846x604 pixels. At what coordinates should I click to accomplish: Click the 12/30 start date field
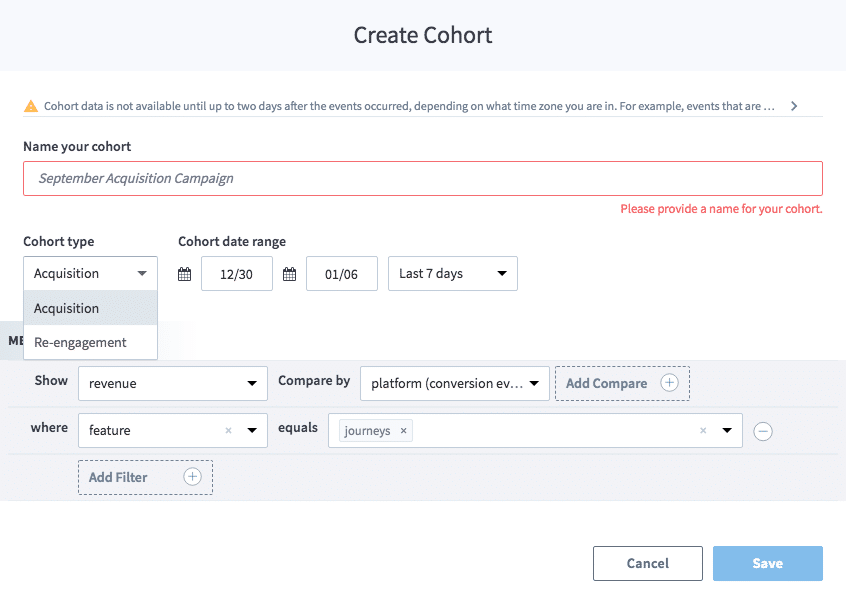(237, 273)
